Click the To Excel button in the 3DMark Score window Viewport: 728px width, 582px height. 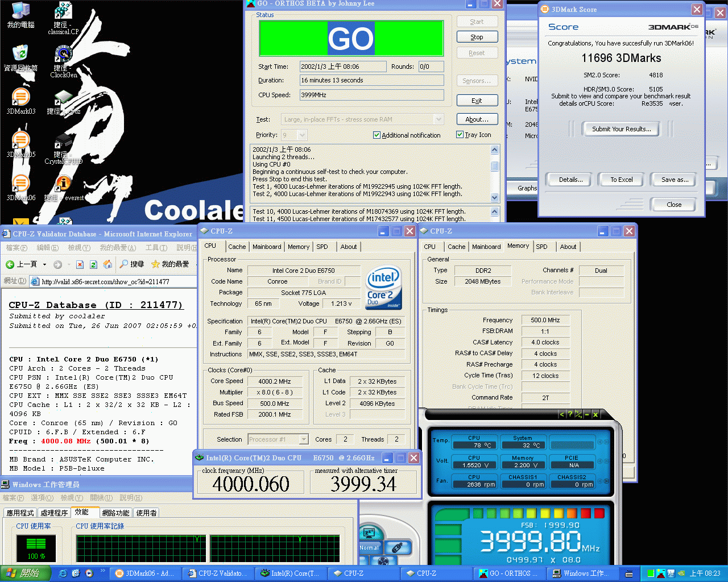pos(621,180)
